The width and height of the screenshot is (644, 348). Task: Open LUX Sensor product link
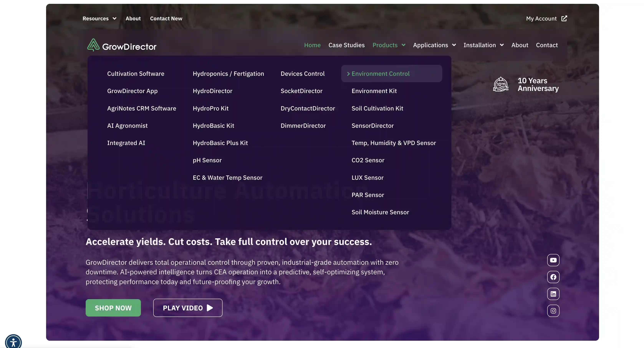tap(368, 177)
